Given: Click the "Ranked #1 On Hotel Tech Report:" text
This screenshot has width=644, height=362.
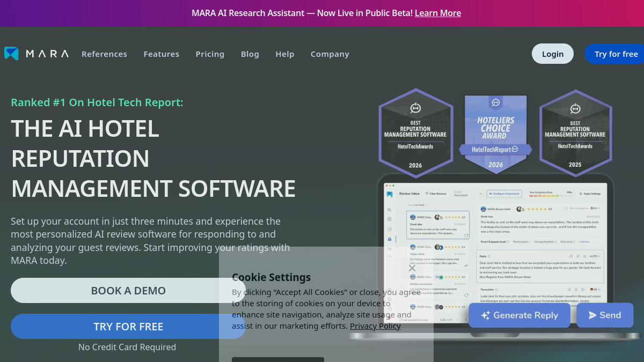Looking at the screenshot, I should tap(97, 102).
